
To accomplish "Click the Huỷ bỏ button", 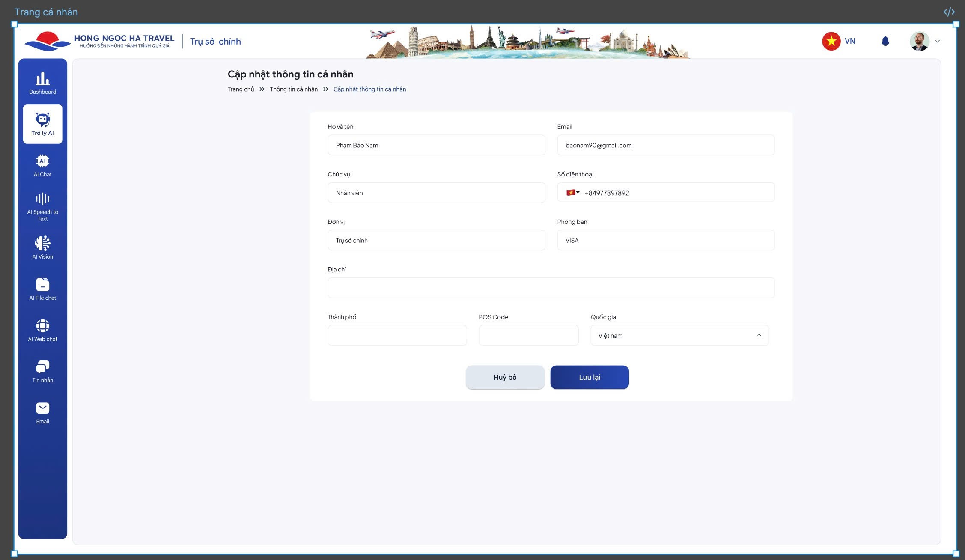I will pos(505,377).
